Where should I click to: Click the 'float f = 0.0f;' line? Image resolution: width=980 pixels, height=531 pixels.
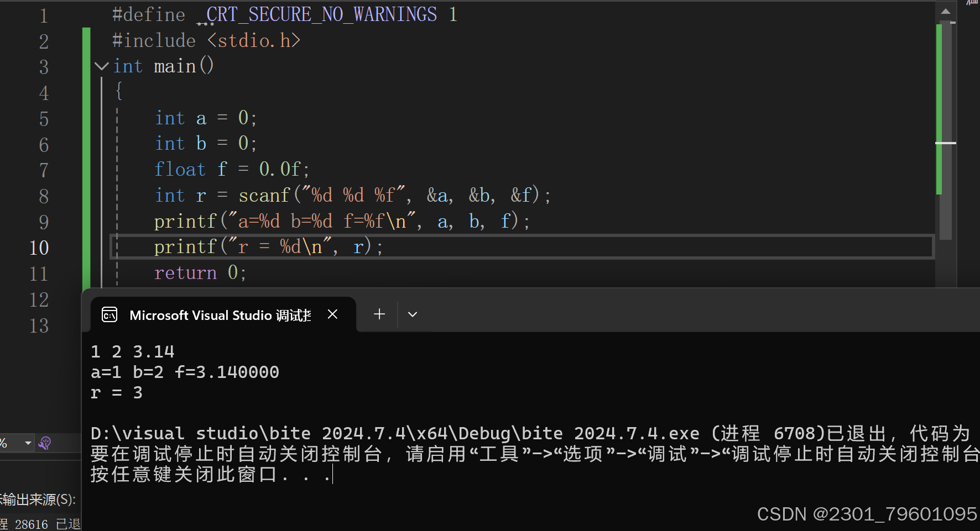(x=232, y=169)
